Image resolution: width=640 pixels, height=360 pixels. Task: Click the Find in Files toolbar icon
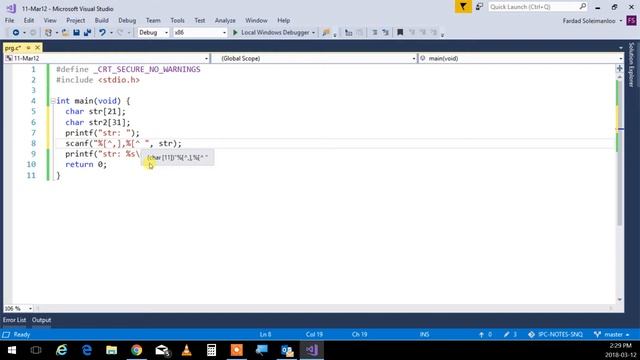tap(326, 32)
